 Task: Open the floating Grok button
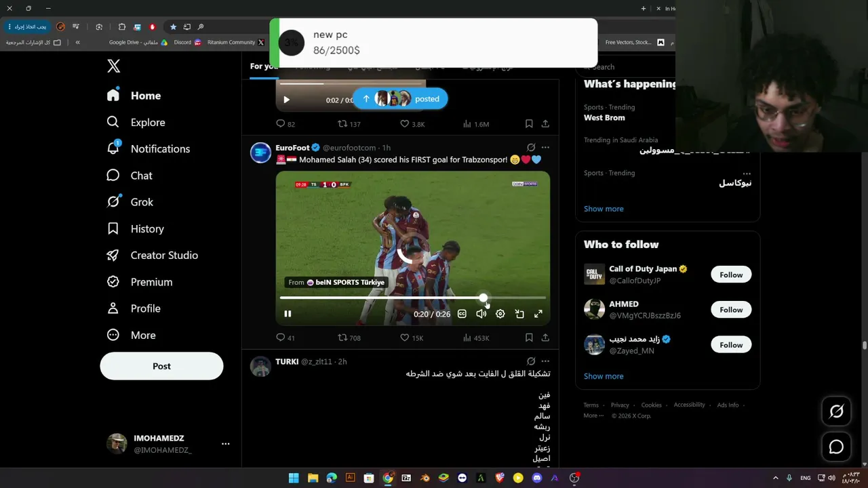tap(836, 411)
